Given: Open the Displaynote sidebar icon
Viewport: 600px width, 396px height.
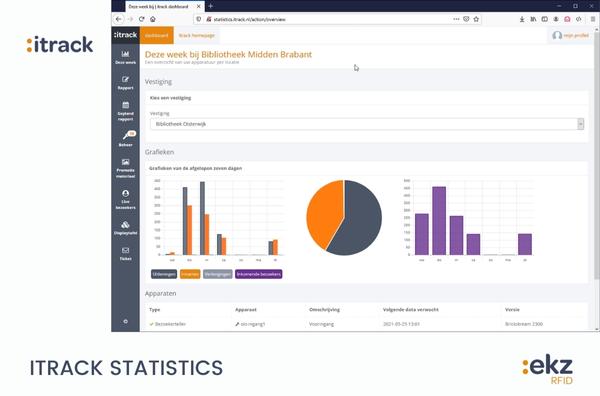Looking at the screenshot, I should pyautogui.click(x=125, y=225).
